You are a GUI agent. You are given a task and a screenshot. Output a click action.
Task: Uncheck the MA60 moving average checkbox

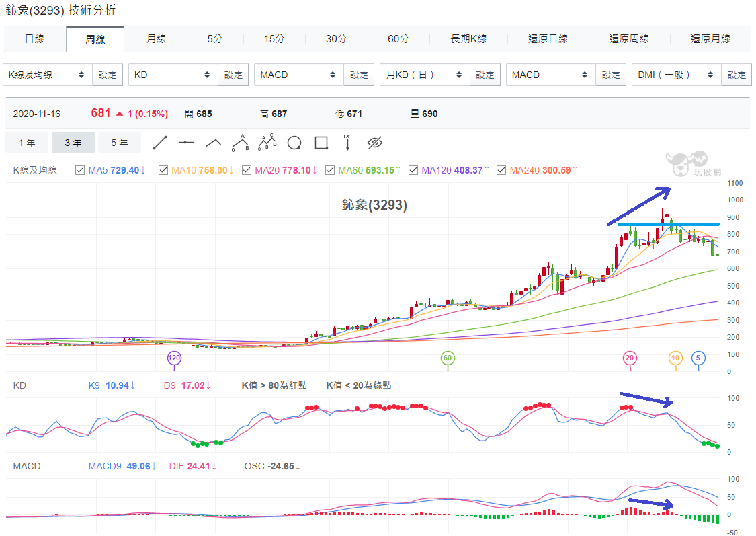pos(330,170)
